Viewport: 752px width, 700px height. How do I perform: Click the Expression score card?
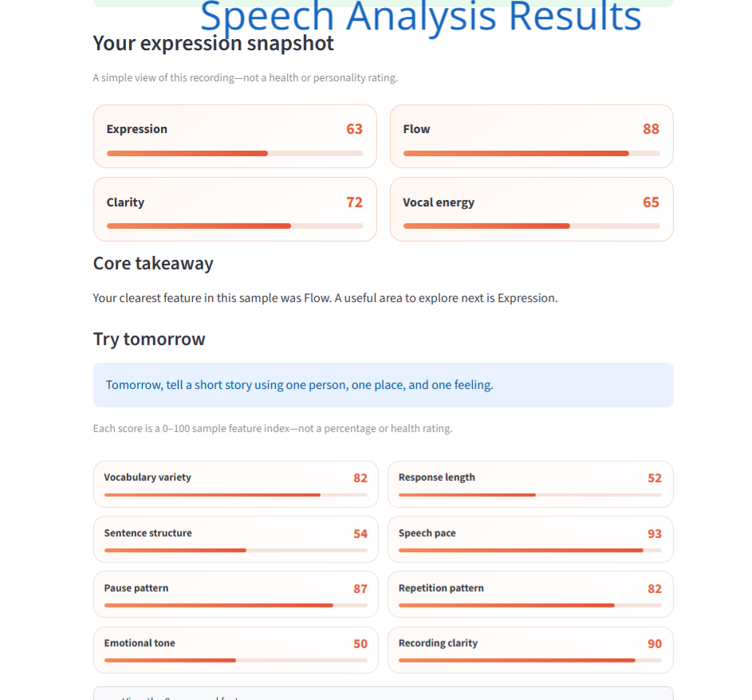click(x=235, y=136)
